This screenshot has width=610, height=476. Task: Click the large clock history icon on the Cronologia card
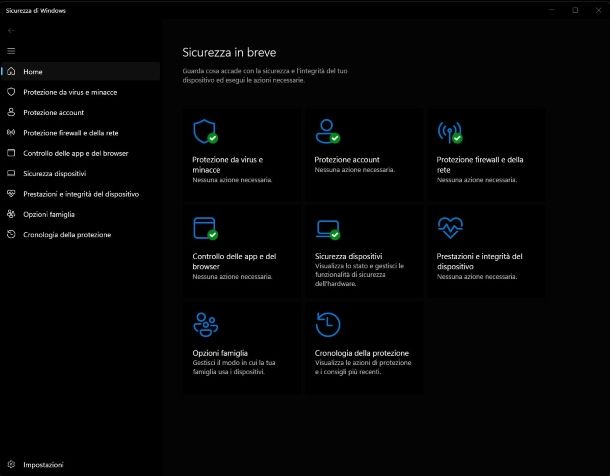point(328,324)
